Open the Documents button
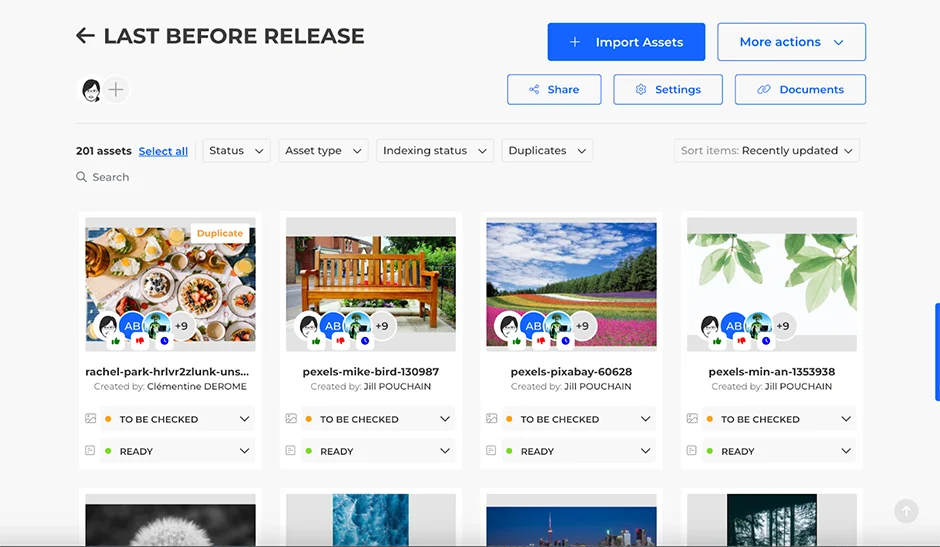 (x=800, y=89)
